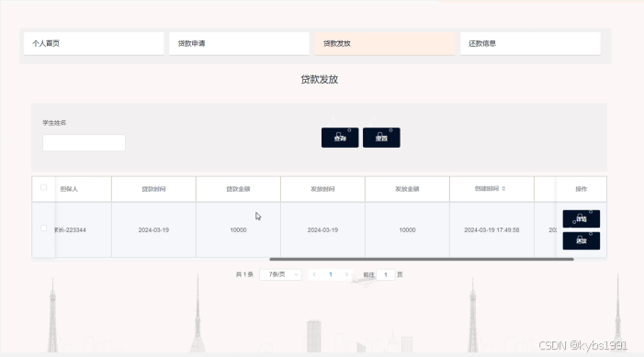Go to the 还款信息 tab

pos(530,43)
